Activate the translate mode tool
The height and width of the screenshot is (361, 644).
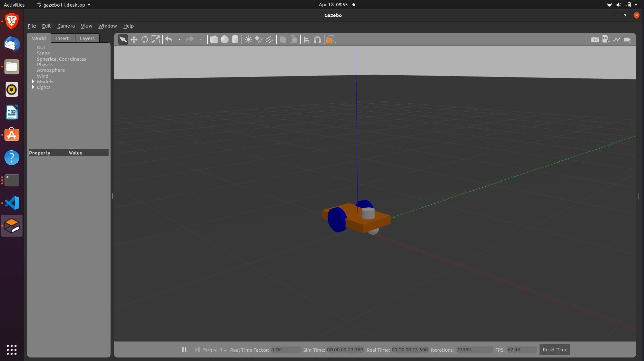click(x=134, y=40)
